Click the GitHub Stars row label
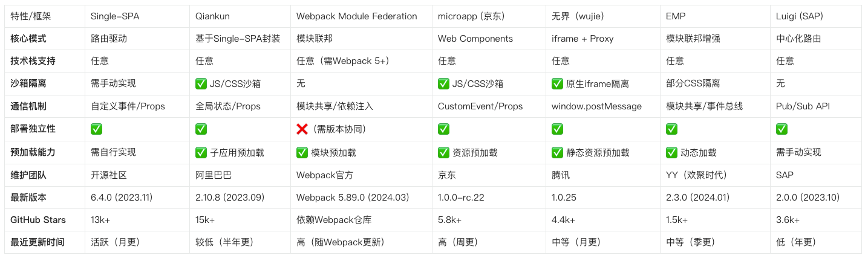868x258 pixels. click(x=38, y=220)
